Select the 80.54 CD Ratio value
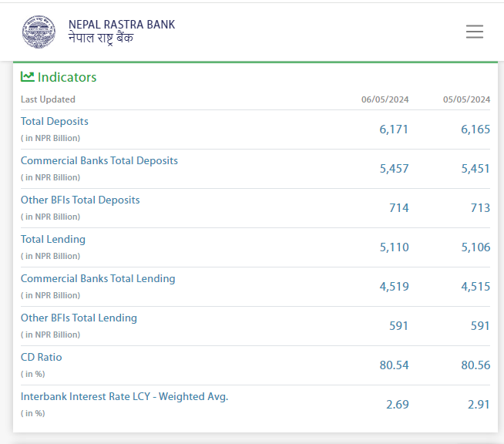The height and width of the screenshot is (444, 504). 394,365
